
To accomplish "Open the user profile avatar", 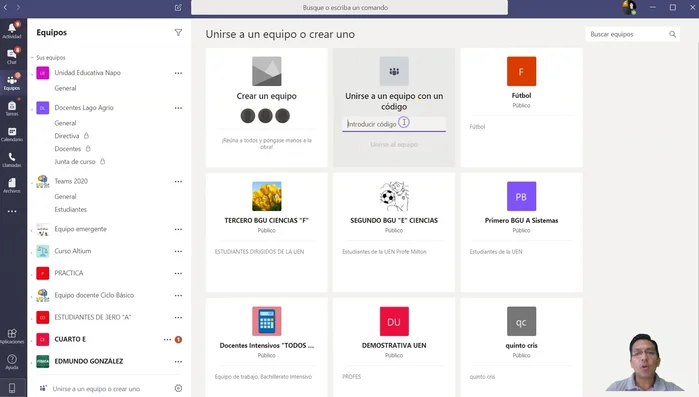I will 629,7.
